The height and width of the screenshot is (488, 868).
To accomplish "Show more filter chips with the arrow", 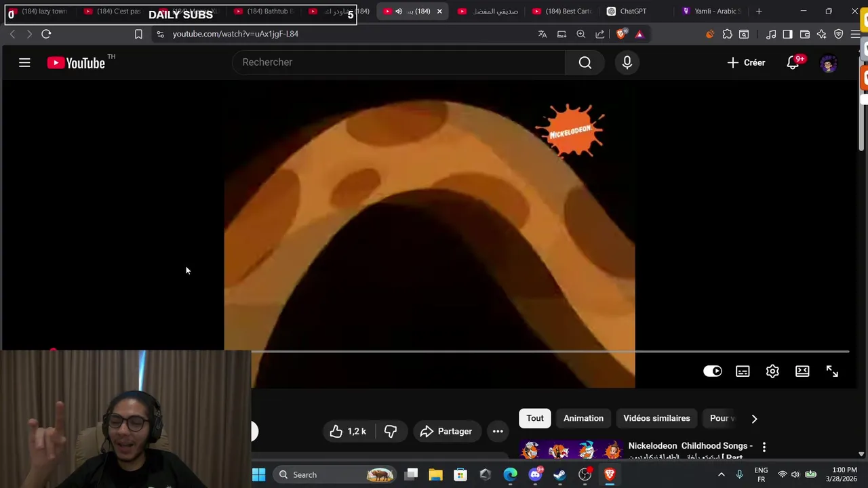I will coord(754,418).
